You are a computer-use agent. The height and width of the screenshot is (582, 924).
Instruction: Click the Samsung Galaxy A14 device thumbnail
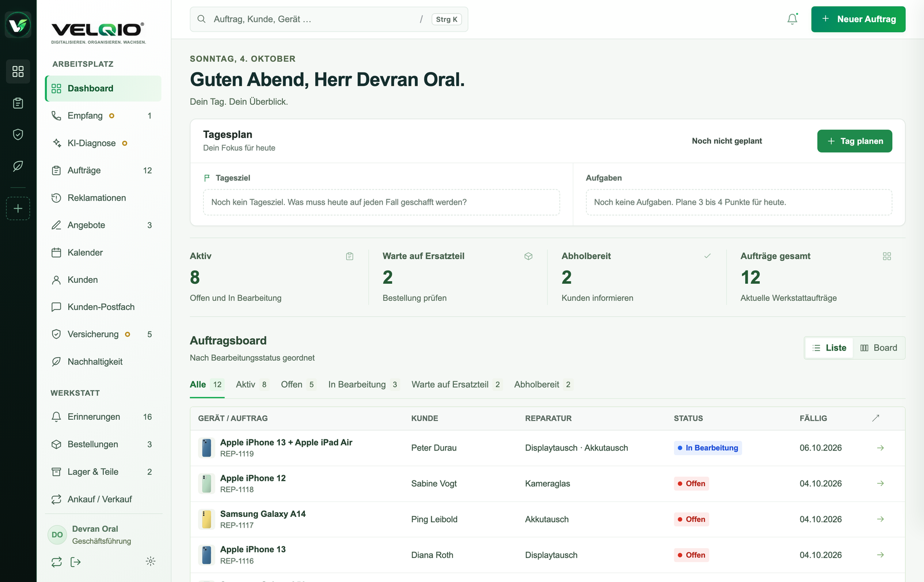coord(206,519)
